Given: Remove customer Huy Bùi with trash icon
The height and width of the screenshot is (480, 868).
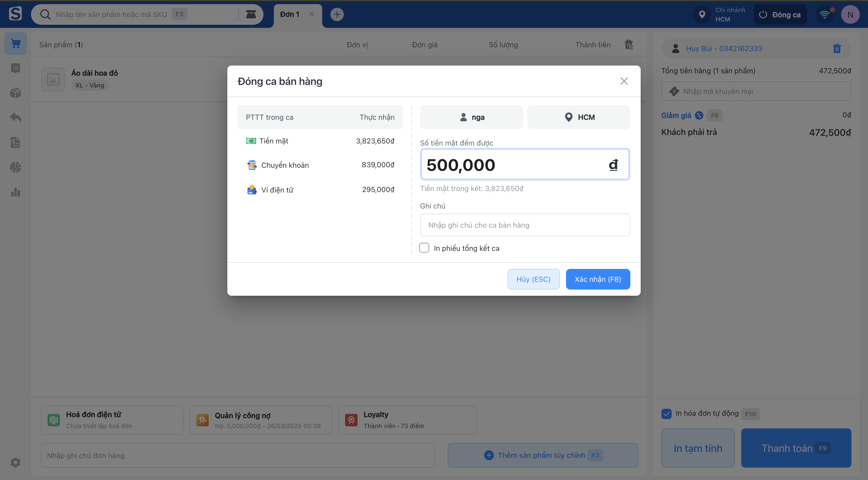Looking at the screenshot, I should pyautogui.click(x=837, y=49).
